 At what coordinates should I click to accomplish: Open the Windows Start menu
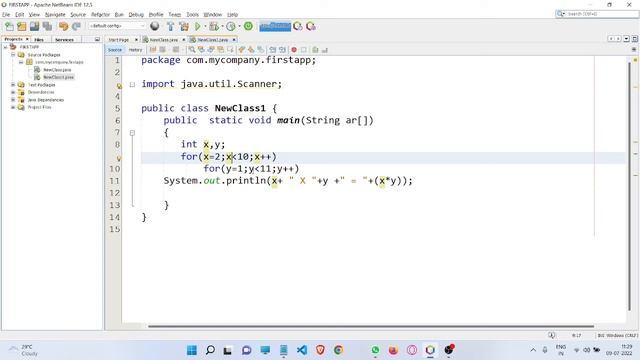[191, 350]
